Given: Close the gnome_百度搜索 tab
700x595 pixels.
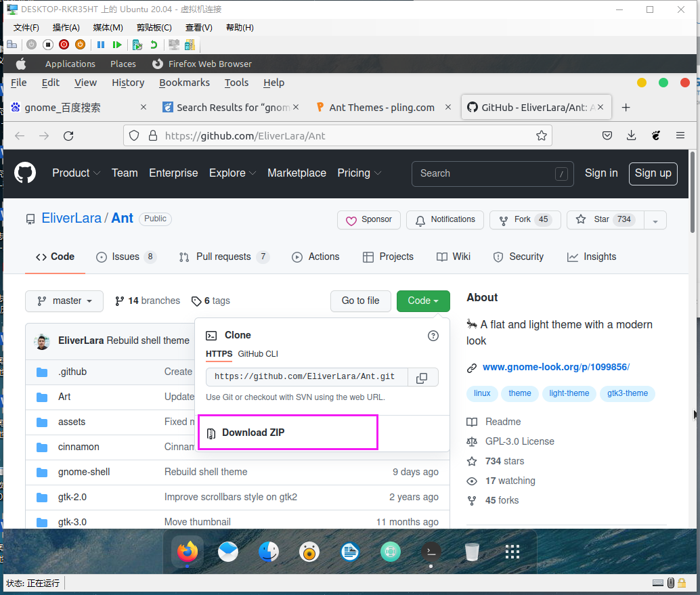Looking at the screenshot, I should (144, 107).
